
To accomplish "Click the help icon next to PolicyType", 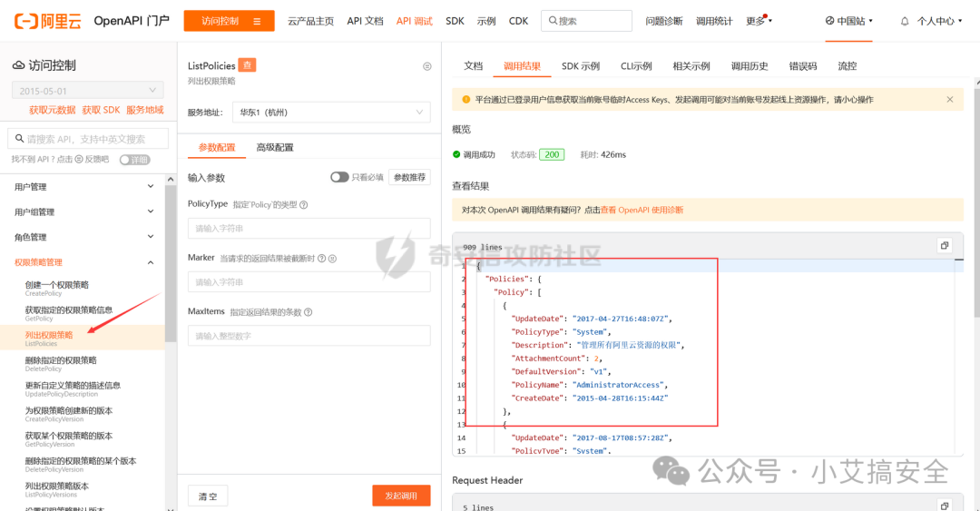I will coord(304,204).
